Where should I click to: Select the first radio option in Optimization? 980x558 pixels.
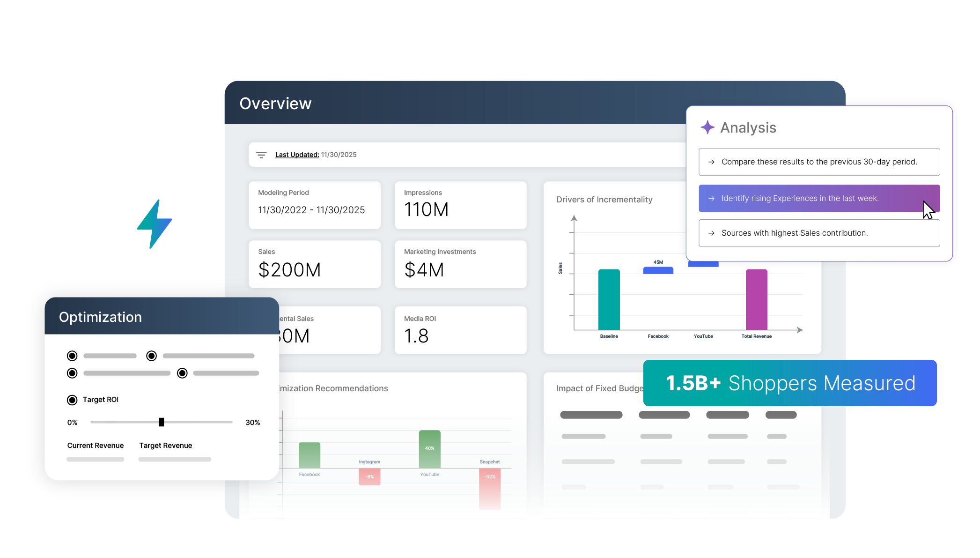click(72, 356)
